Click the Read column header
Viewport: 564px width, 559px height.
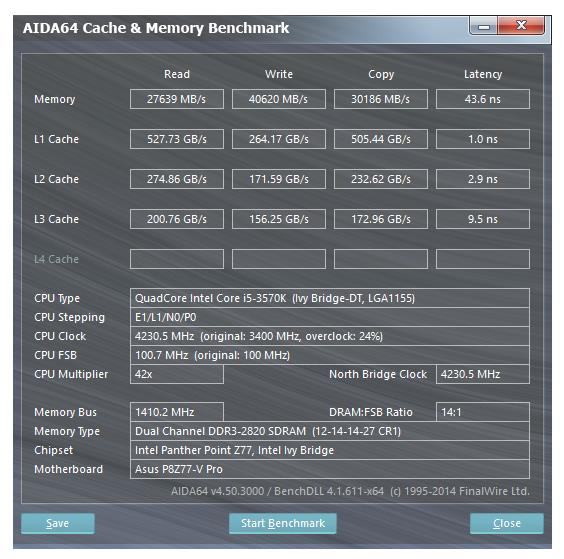tap(177, 74)
